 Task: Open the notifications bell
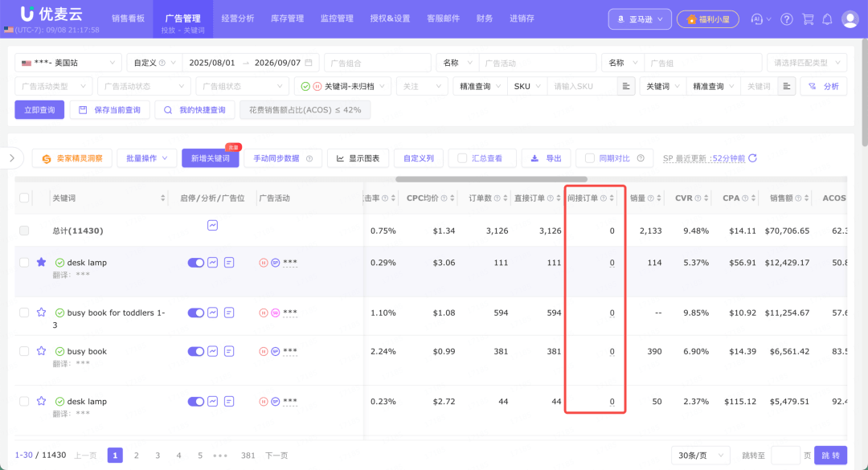[827, 19]
